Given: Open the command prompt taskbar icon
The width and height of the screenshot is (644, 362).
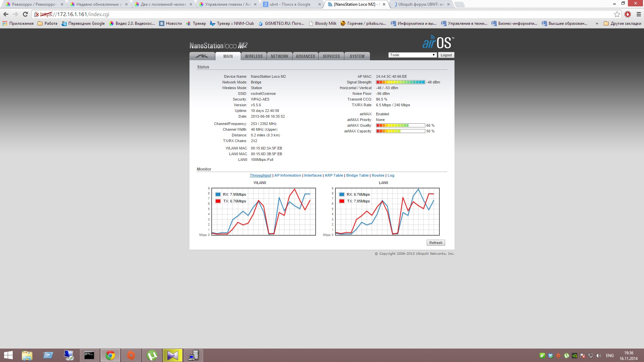Looking at the screenshot, I should click(89, 355).
